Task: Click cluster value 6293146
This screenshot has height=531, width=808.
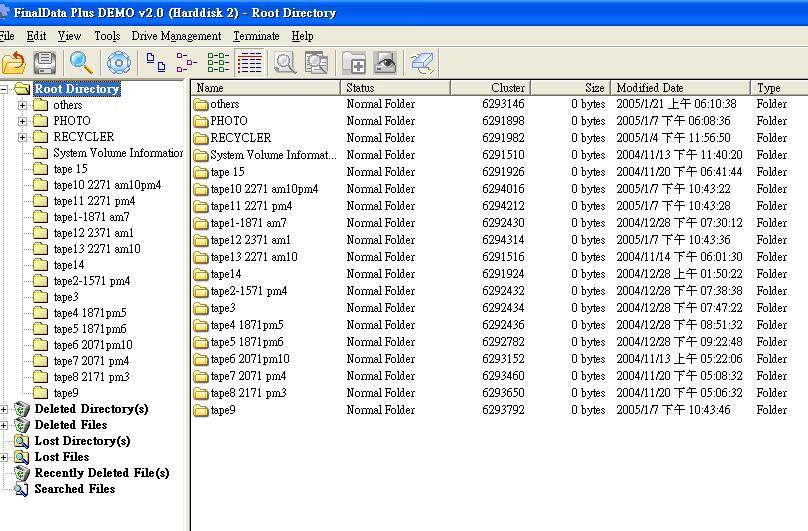Action: click(503, 104)
